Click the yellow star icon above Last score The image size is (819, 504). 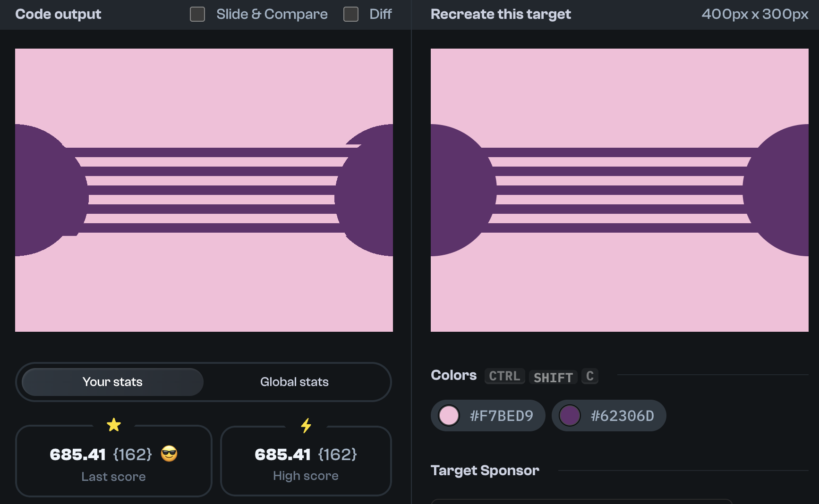pyautogui.click(x=114, y=425)
